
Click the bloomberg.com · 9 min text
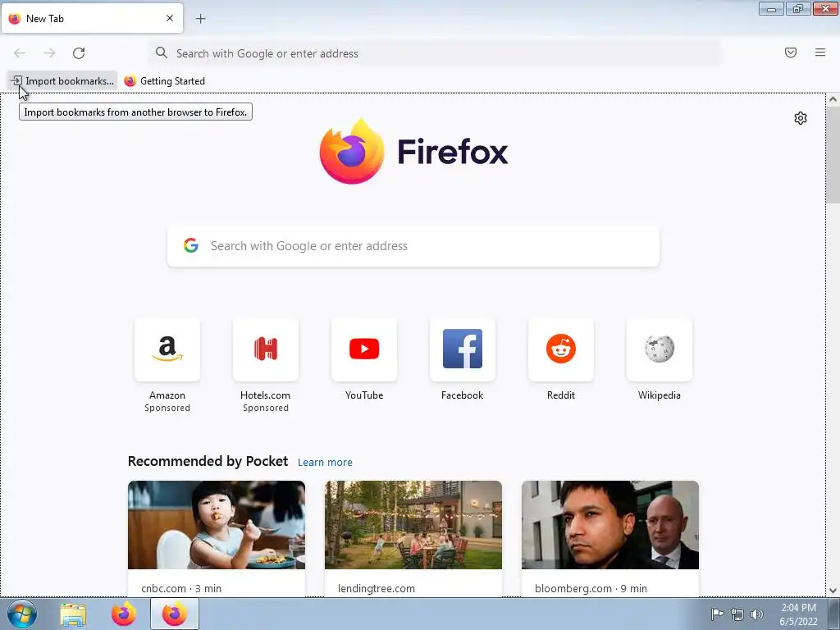tap(591, 588)
